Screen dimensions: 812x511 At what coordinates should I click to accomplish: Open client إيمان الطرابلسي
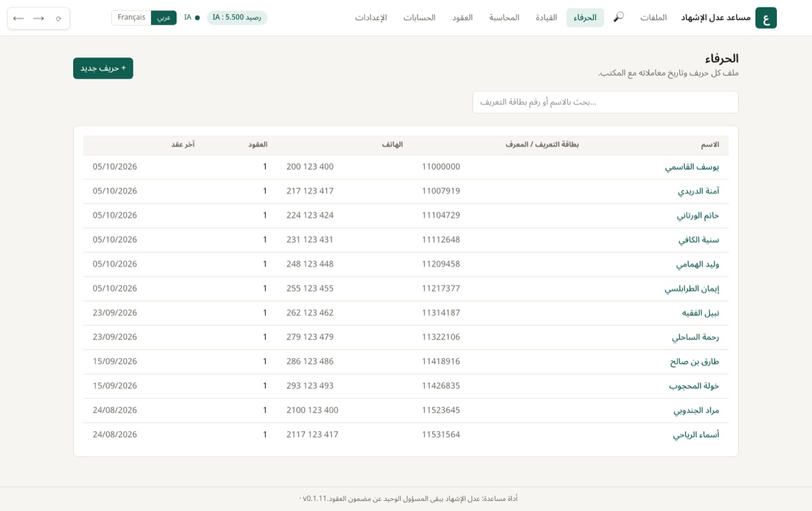(692, 288)
